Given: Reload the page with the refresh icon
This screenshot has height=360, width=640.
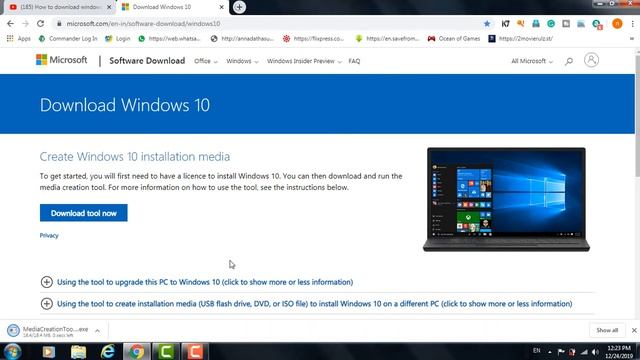Looking at the screenshot, I should pyautogui.click(x=40, y=24).
